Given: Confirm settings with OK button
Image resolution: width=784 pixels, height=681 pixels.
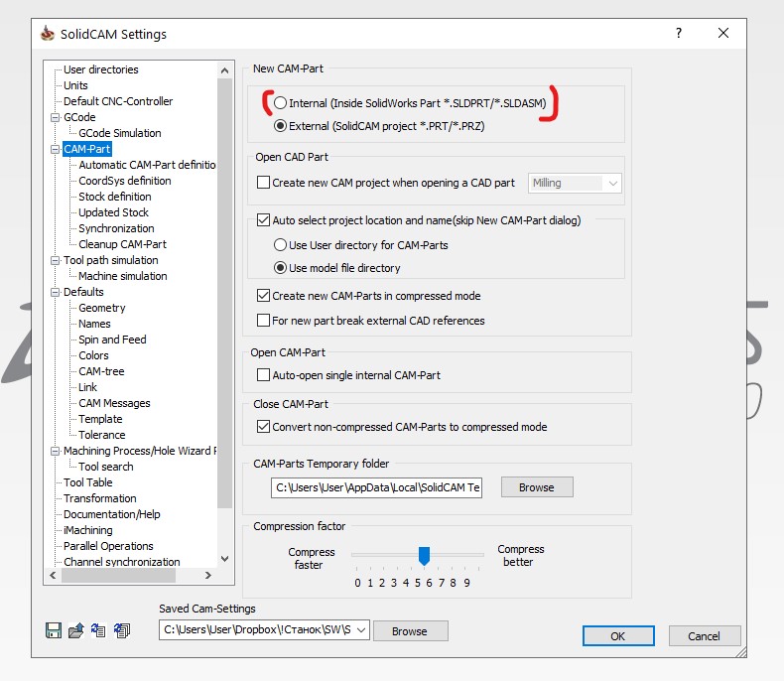Looking at the screenshot, I should (618, 636).
